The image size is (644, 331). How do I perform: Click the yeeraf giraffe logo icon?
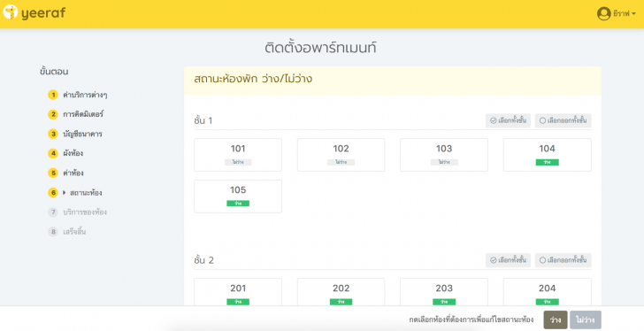point(11,12)
